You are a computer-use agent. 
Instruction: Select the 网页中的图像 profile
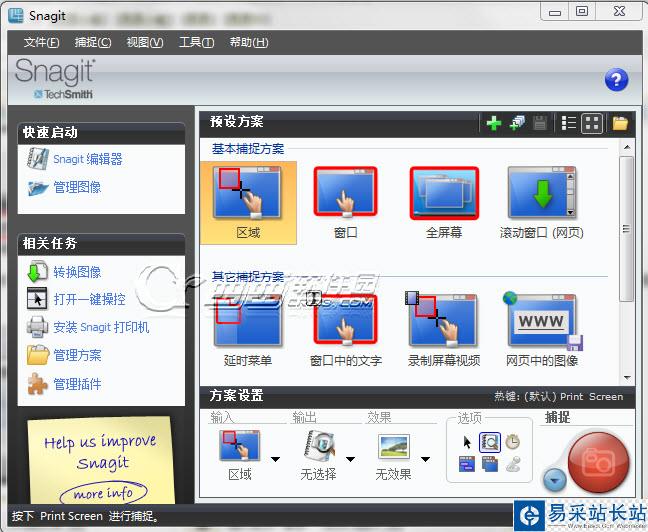(x=541, y=330)
